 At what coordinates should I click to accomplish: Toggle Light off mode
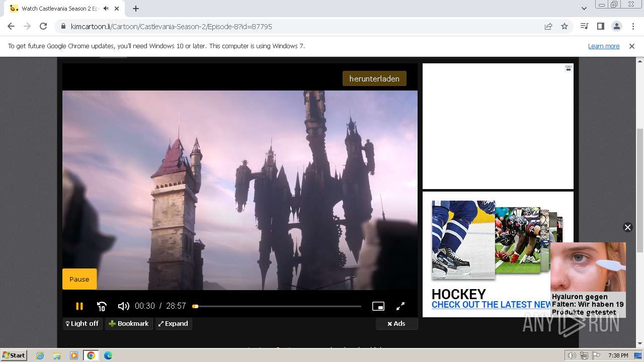(83, 323)
